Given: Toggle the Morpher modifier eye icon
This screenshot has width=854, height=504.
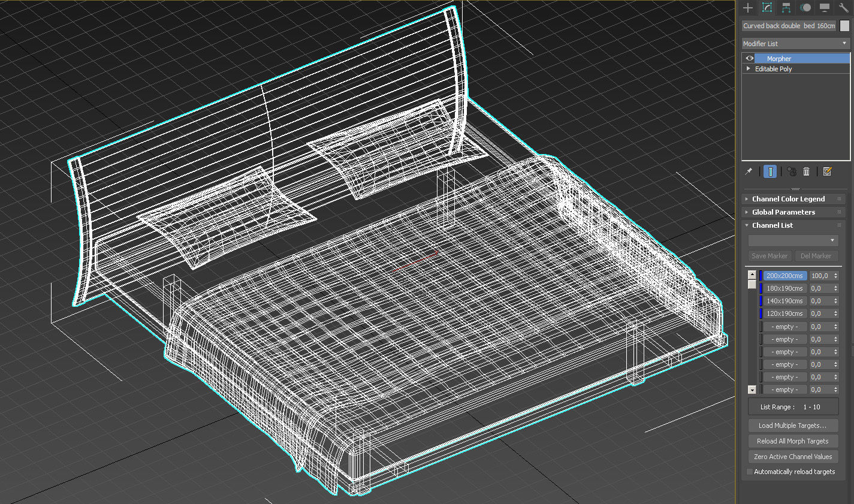Looking at the screenshot, I should [x=749, y=59].
